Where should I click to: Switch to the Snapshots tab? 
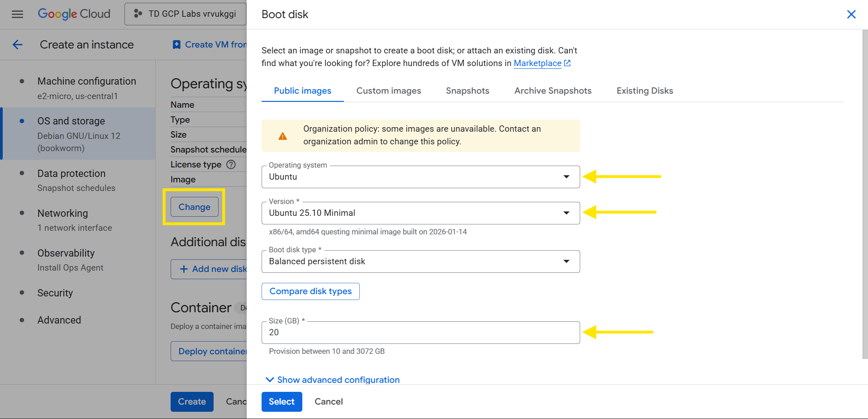(467, 91)
